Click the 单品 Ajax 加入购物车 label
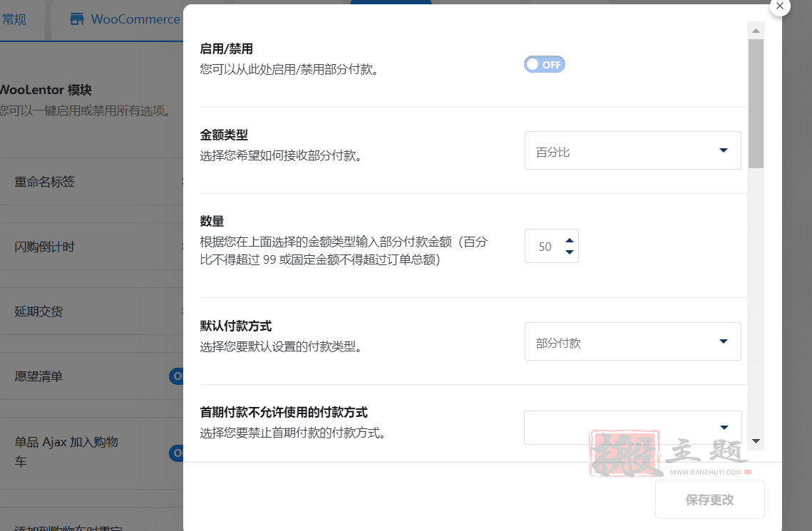This screenshot has height=531, width=812. pyautogui.click(x=66, y=451)
